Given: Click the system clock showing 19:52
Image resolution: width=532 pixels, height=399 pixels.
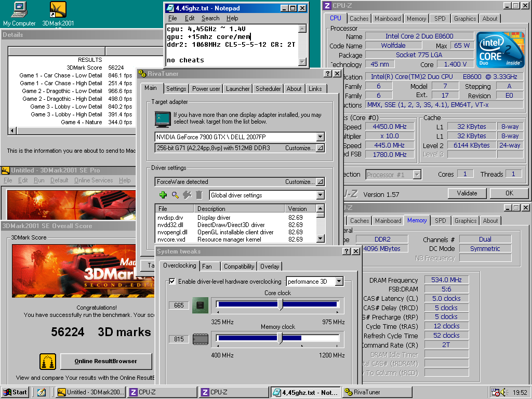Looking at the screenshot, I should point(520,393).
